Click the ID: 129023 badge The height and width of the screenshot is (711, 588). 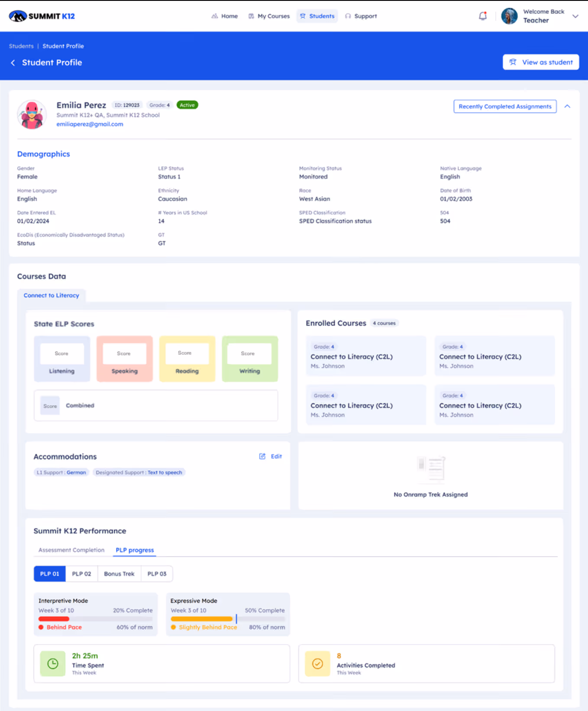click(127, 105)
